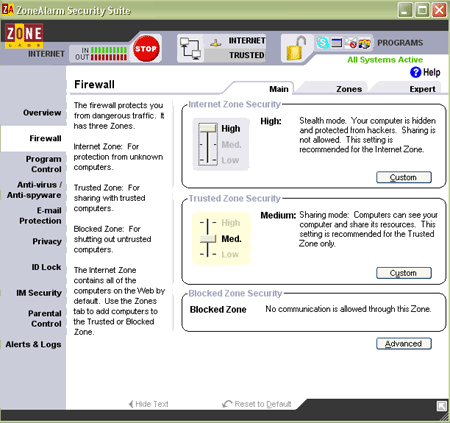The image size is (450, 423).
Task: Click the 'Blocked Zone' label
Action: point(218,310)
